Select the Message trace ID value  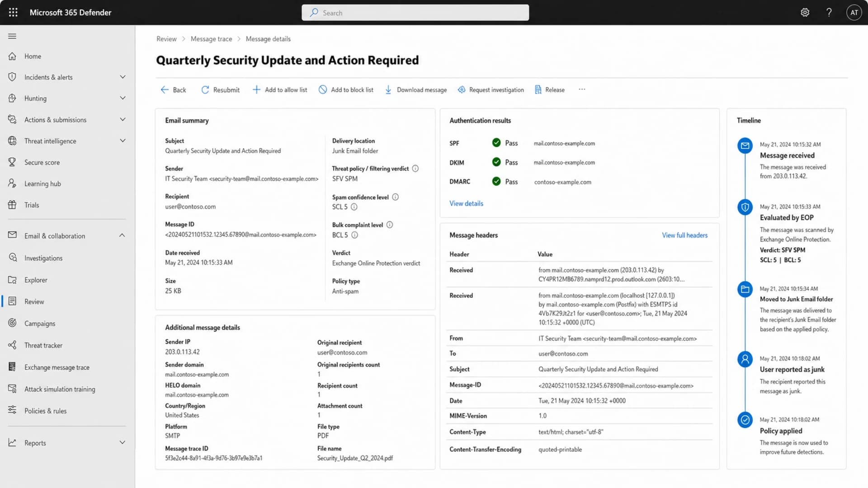[213, 458]
